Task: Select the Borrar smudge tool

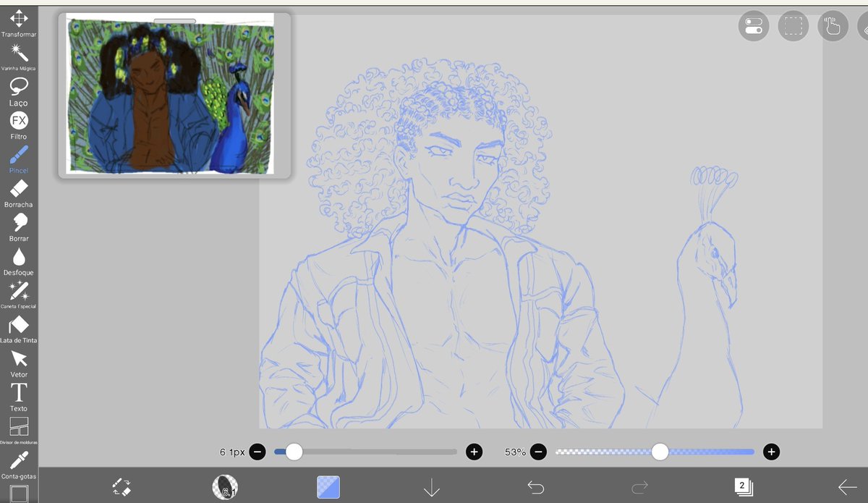Action: [19, 228]
